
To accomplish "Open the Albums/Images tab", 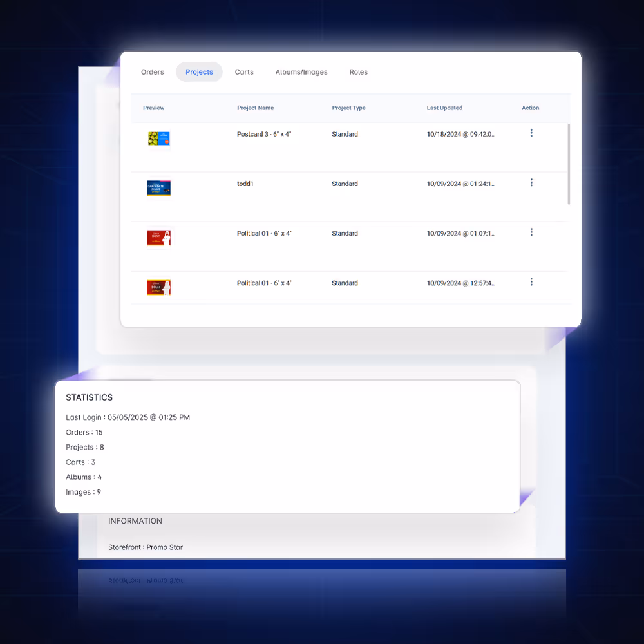I will (x=301, y=72).
